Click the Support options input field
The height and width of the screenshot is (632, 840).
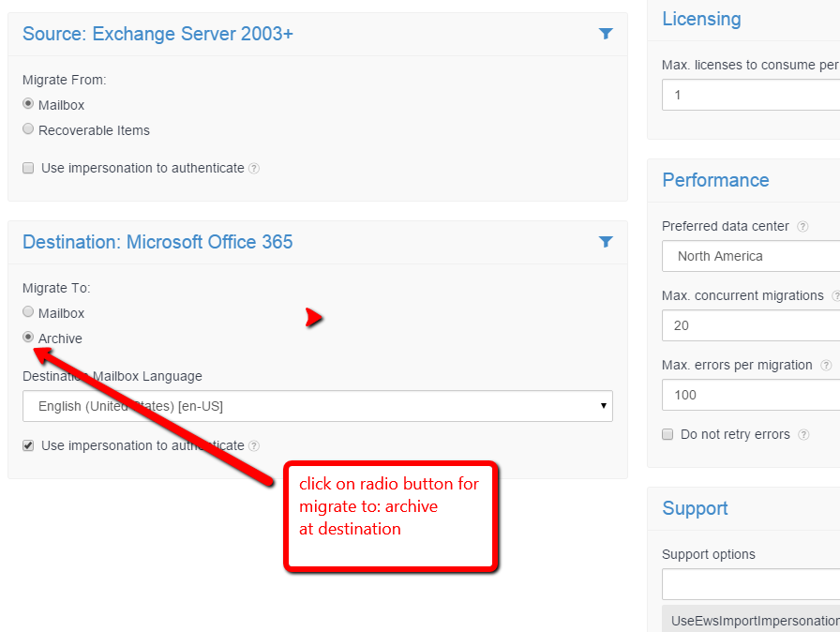[751, 584]
